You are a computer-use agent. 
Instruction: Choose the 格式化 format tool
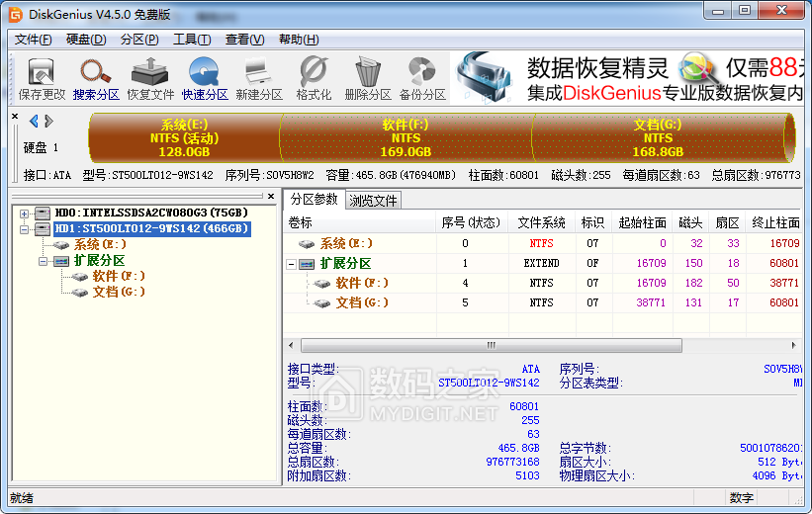coord(314,79)
